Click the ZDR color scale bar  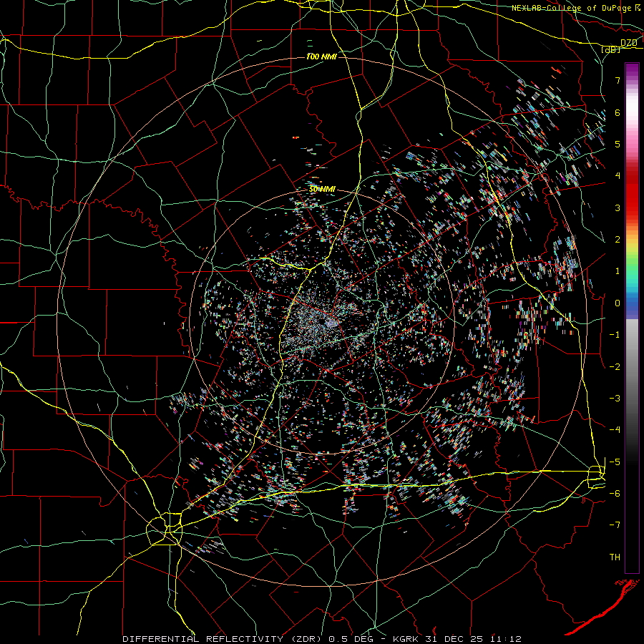point(632,318)
